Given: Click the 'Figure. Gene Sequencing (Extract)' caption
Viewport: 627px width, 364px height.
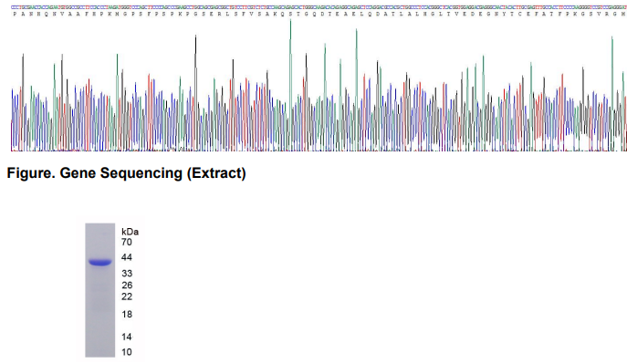Looking at the screenshot, I should pyautogui.click(x=126, y=173).
